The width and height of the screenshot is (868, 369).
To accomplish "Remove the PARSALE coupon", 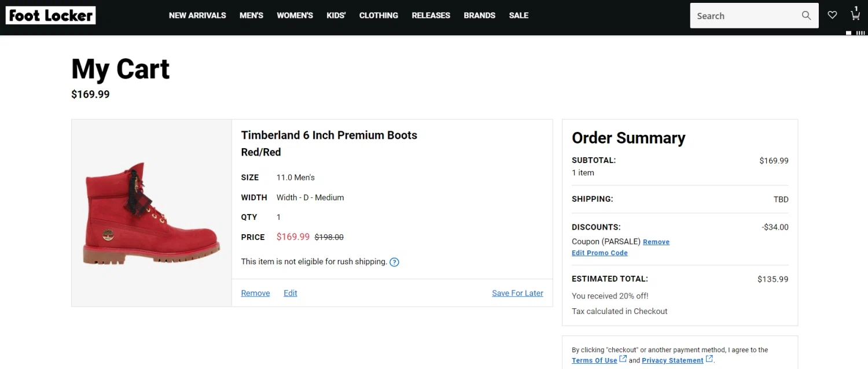I will [x=656, y=242].
